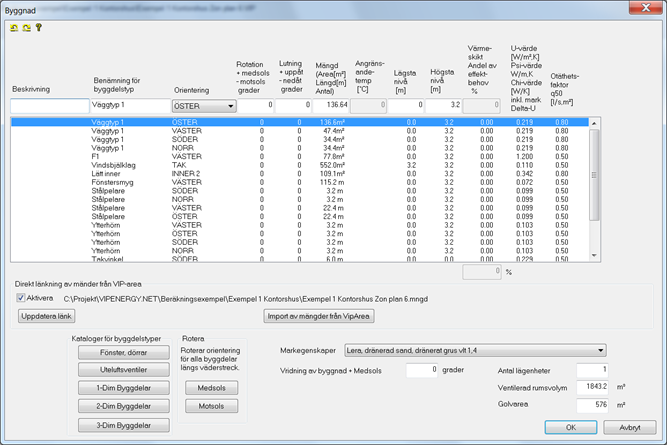Click the Golvarea field showing 576
667x445 pixels.
pyautogui.click(x=593, y=405)
